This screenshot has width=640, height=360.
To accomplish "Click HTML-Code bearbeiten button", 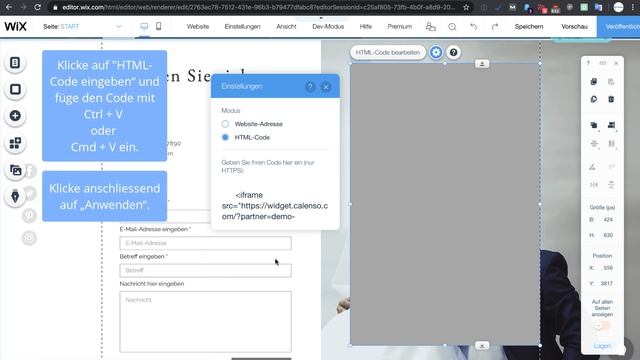I will [388, 52].
